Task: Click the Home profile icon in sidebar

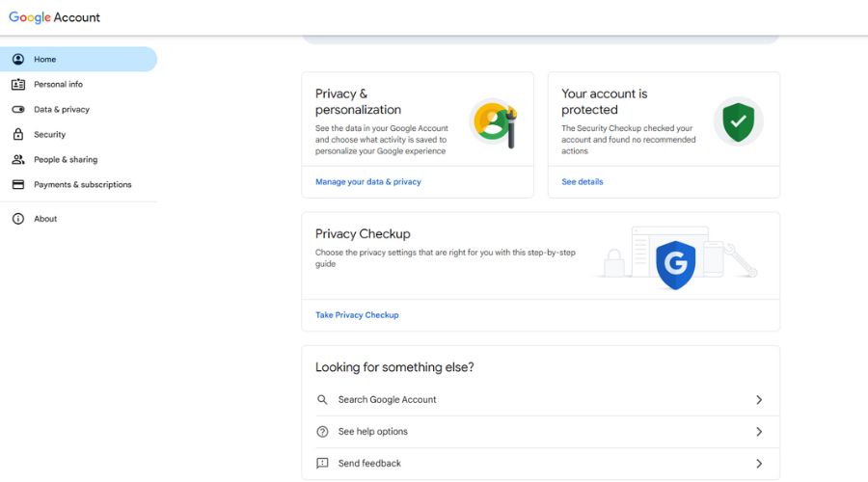Action: point(18,59)
